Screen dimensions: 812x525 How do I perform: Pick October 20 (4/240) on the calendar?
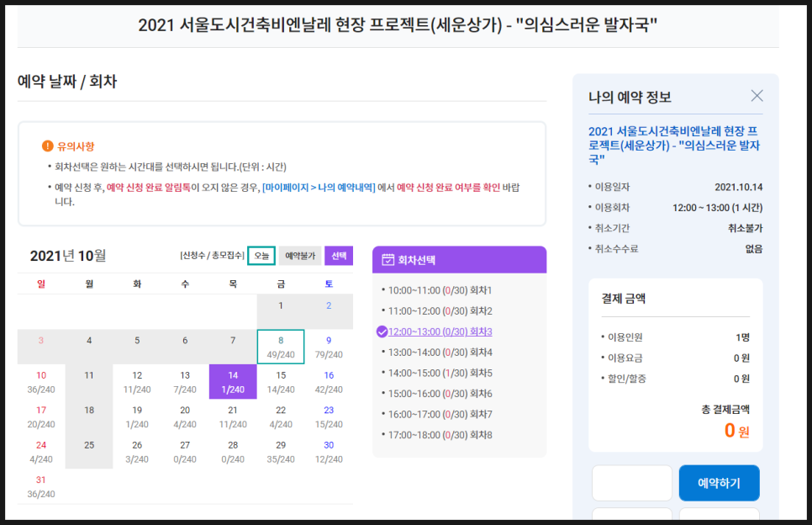(x=185, y=416)
